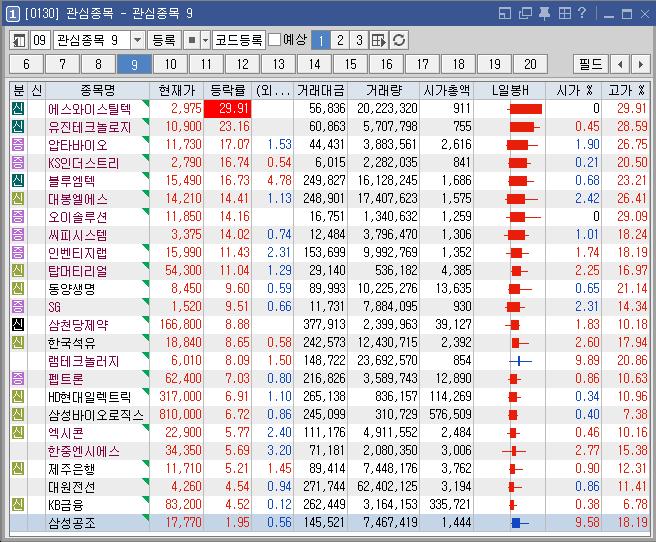Select stock 삼성바이오로직스
The height and width of the screenshot is (542, 656).
point(96,414)
